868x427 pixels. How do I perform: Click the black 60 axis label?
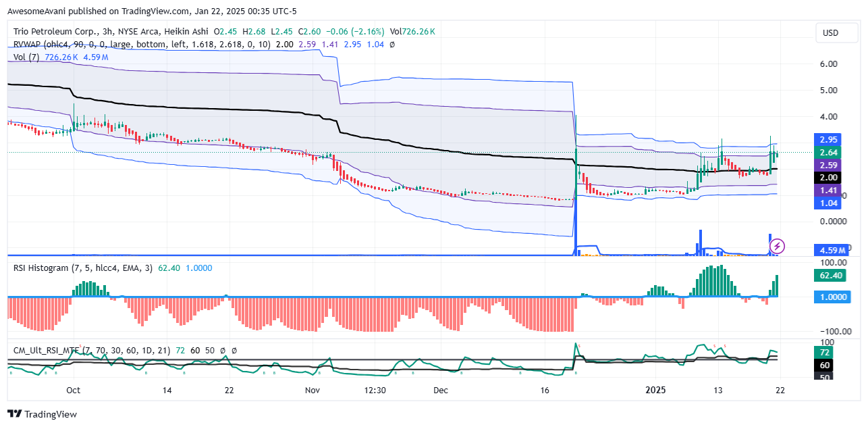click(x=824, y=365)
